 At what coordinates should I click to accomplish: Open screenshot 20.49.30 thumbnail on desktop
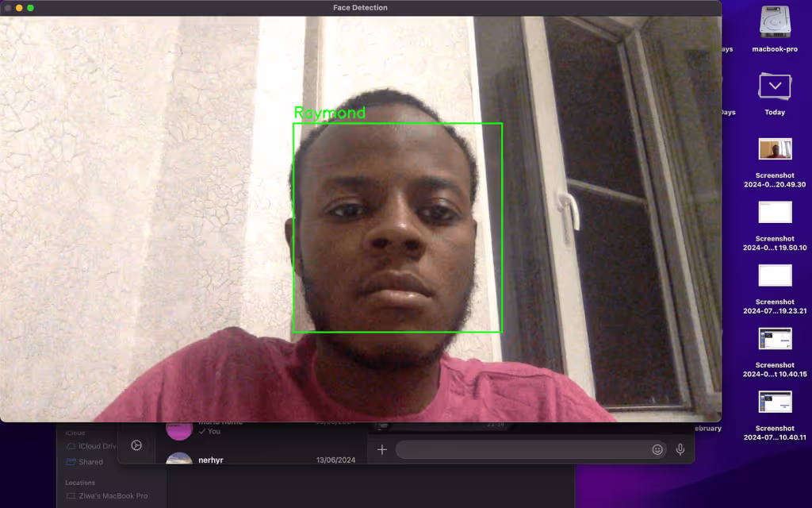point(775,149)
